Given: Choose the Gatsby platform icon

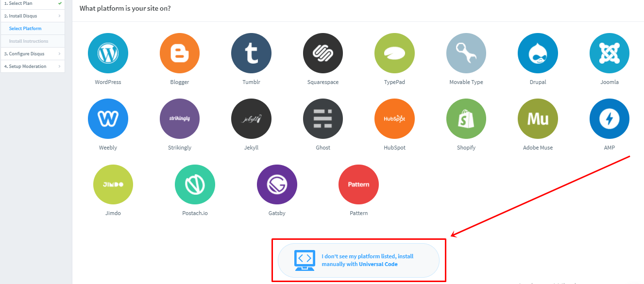Looking at the screenshot, I should click(277, 184).
